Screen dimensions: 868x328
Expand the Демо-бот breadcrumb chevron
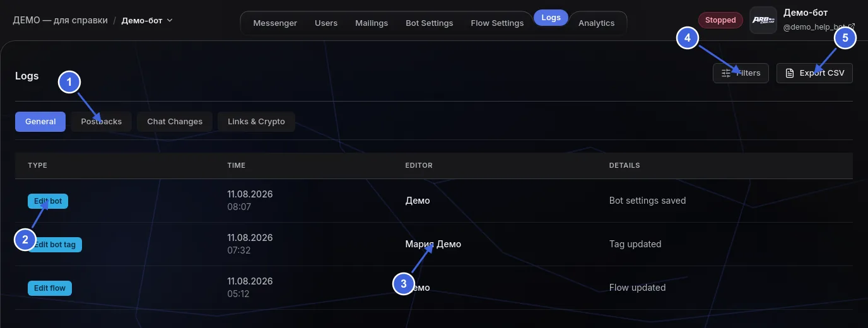pos(170,20)
